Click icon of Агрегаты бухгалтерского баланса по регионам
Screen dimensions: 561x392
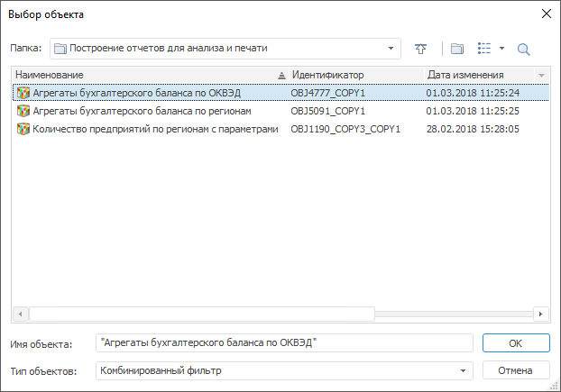pyautogui.click(x=23, y=111)
